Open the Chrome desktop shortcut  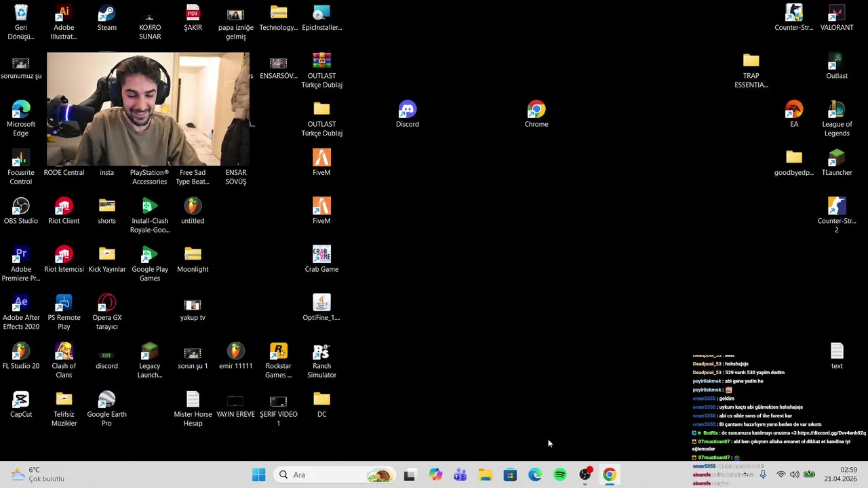[536, 115]
